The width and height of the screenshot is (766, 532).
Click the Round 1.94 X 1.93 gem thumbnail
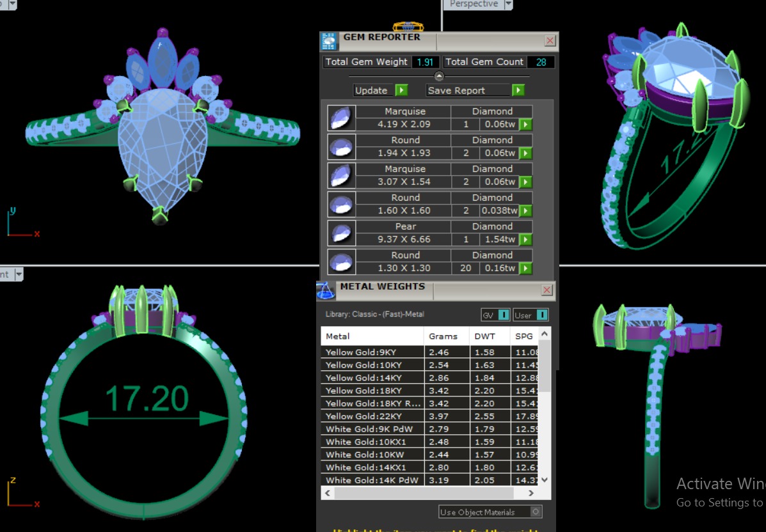[x=341, y=147]
